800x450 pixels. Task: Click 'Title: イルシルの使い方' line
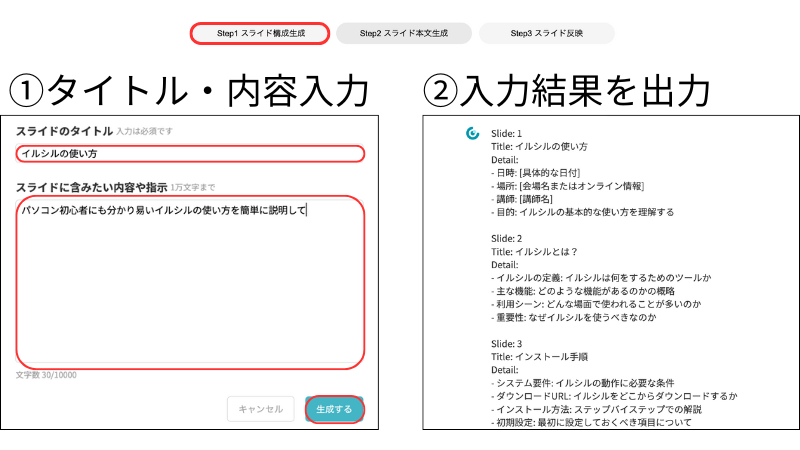click(x=539, y=147)
